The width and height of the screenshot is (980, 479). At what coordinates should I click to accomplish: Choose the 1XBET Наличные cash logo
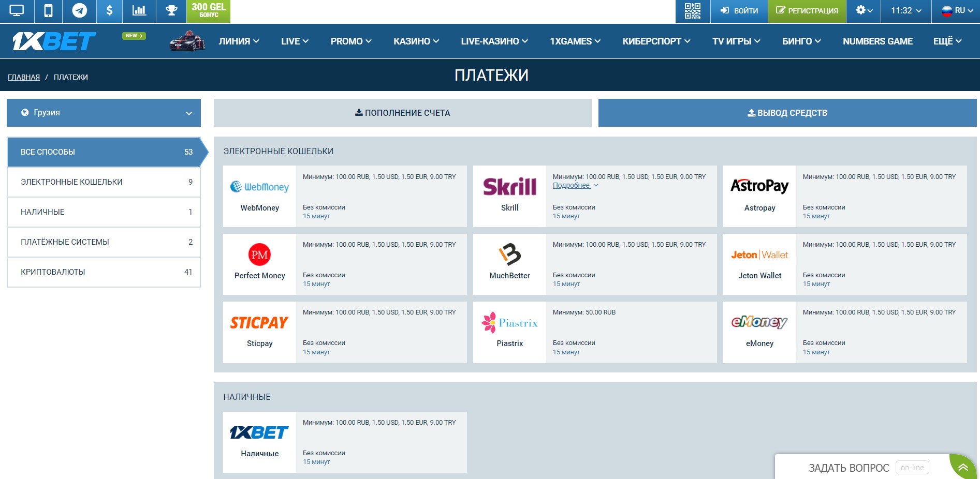[259, 432]
